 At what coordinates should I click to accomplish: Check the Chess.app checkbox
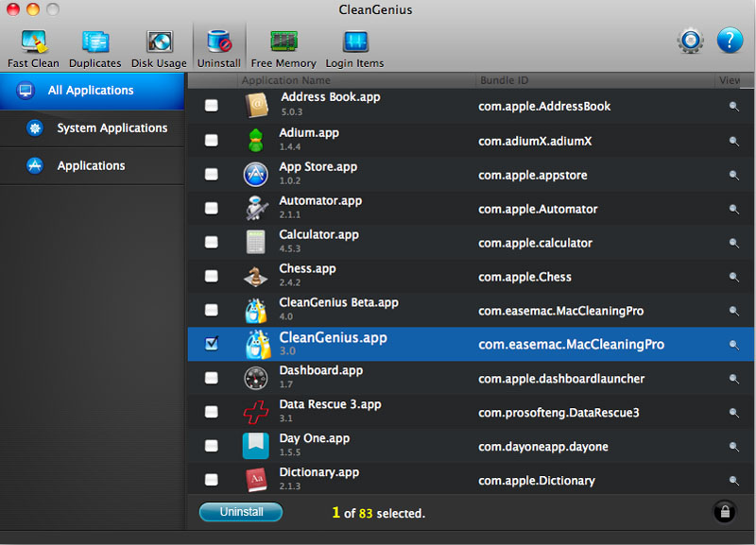coord(211,276)
